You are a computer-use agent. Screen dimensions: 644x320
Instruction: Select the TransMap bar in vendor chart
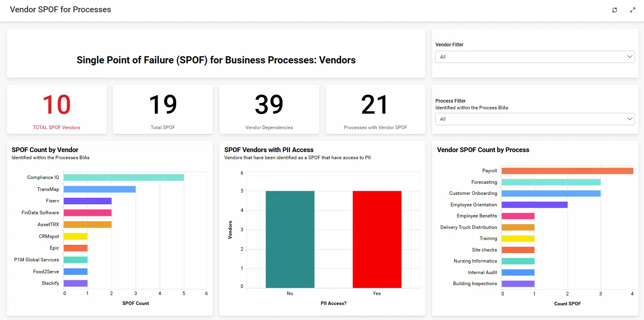pos(99,189)
